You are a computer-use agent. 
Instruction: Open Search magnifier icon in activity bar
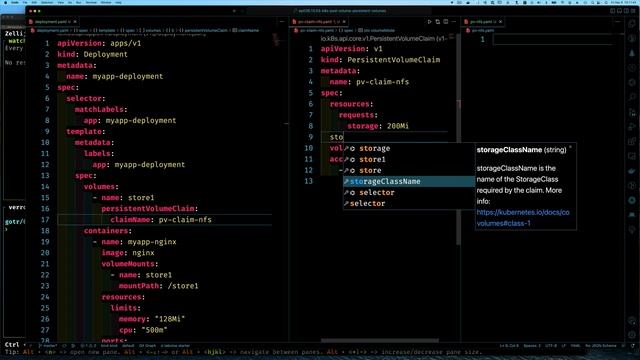(632, 97)
